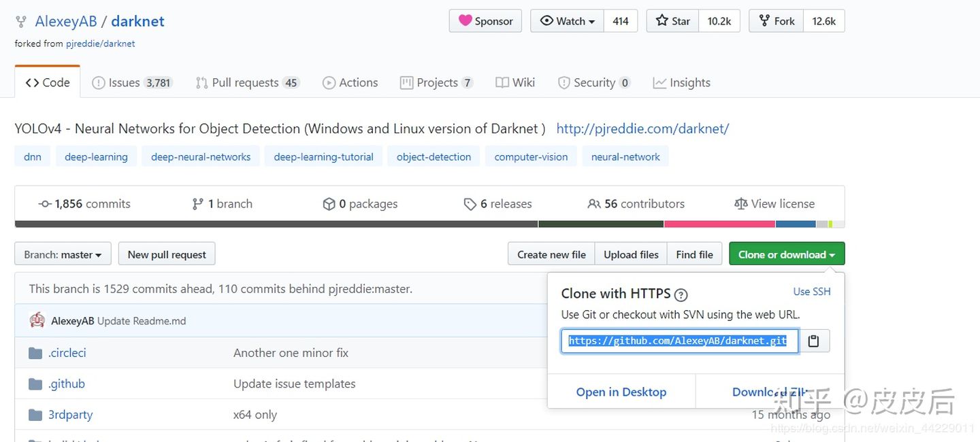Image resolution: width=980 pixels, height=442 pixels.
Task: Go to the Insights tab
Action: coord(682,82)
